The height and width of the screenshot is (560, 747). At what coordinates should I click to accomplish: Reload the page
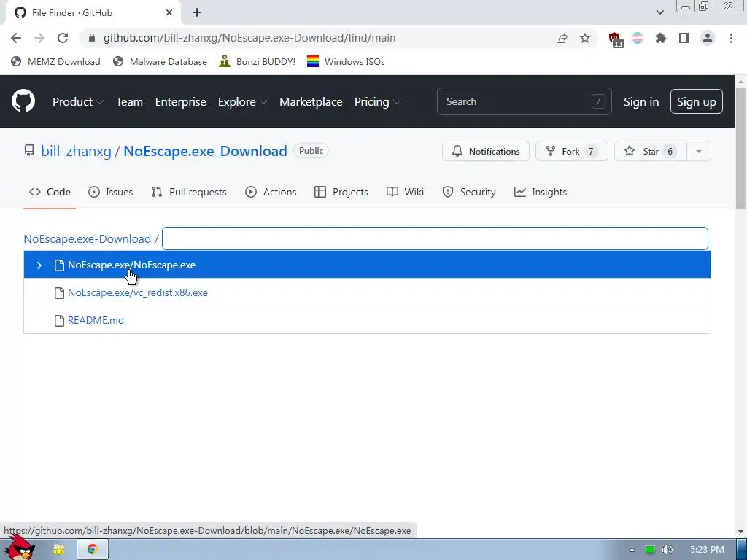pyautogui.click(x=63, y=38)
